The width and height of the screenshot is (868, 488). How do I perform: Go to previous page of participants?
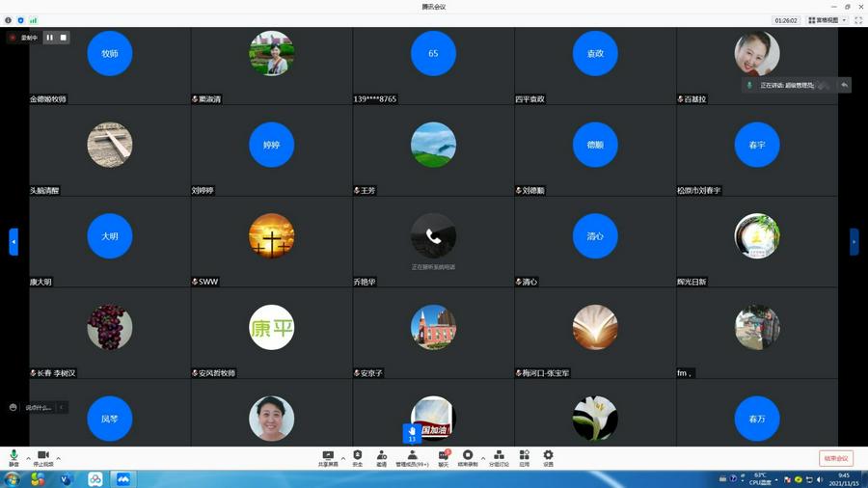coord(14,241)
